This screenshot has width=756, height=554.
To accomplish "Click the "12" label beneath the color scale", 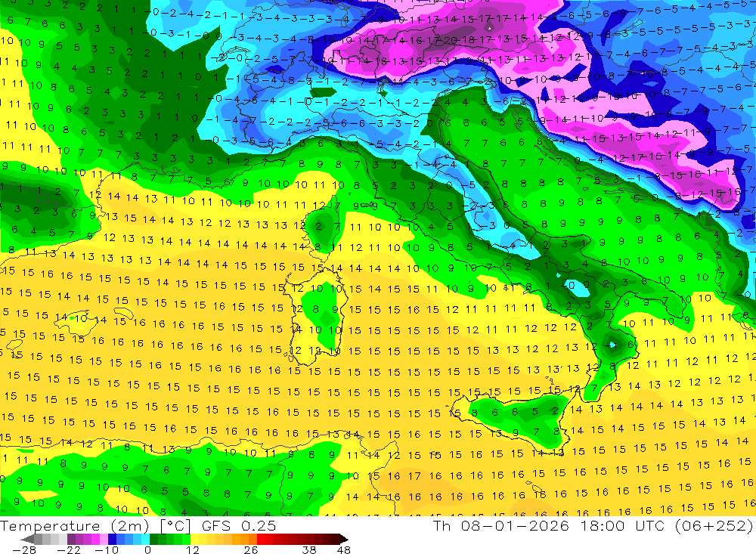I will pyautogui.click(x=193, y=549).
